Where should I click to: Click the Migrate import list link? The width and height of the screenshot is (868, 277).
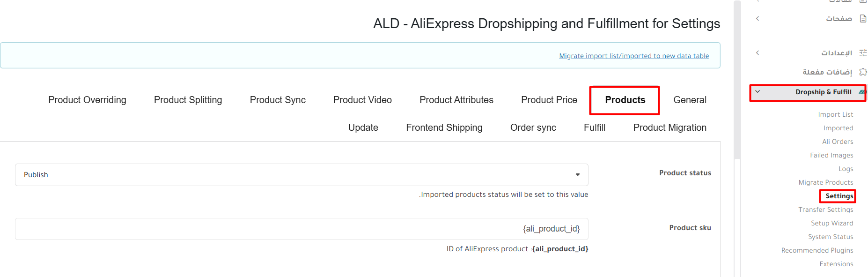coord(634,56)
